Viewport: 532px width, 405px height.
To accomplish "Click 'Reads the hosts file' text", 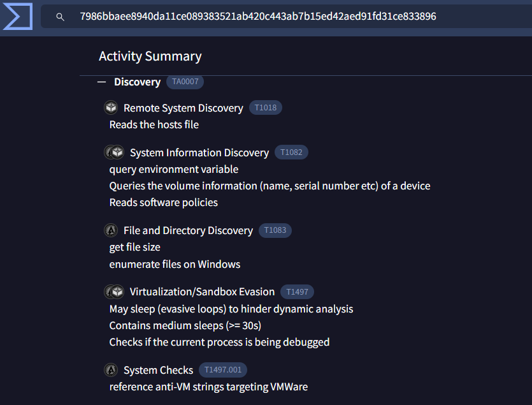I will 154,125.
